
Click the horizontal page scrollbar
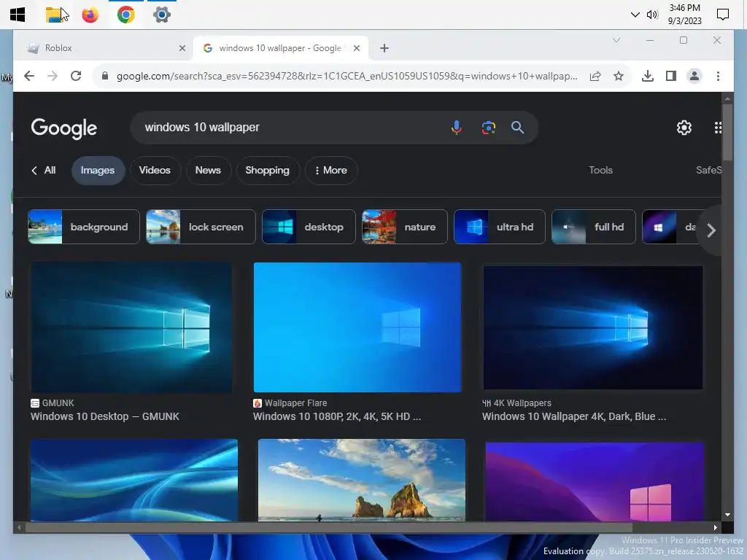329,528
